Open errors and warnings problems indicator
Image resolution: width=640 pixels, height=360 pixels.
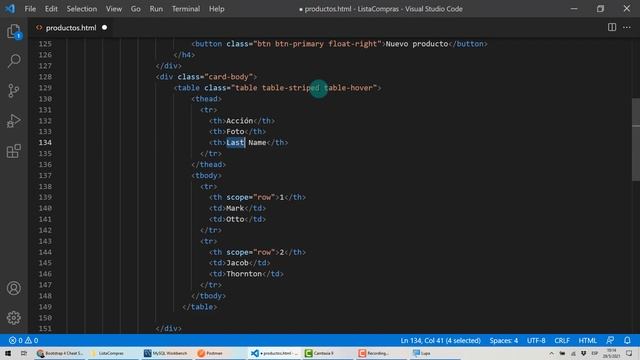point(24,340)
